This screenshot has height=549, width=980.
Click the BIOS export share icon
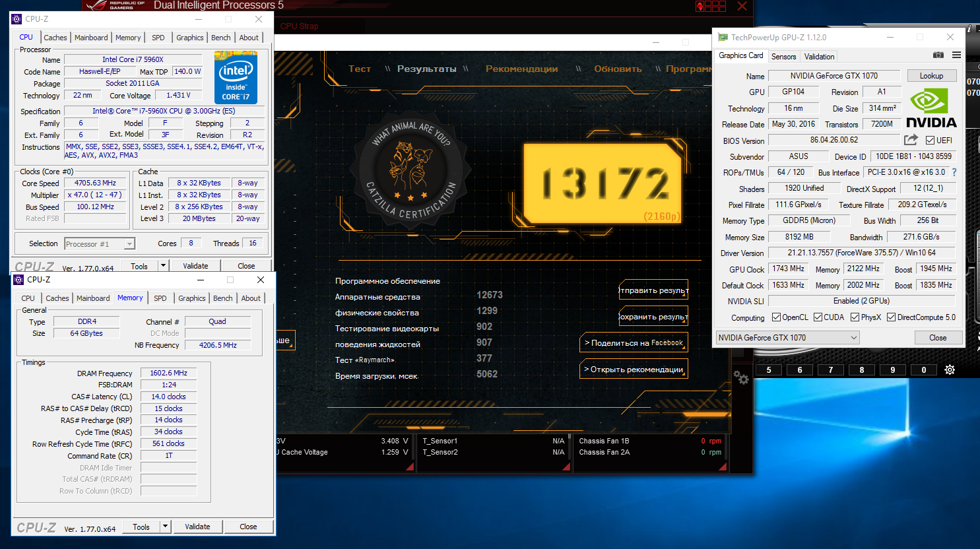tap(911, 139)
